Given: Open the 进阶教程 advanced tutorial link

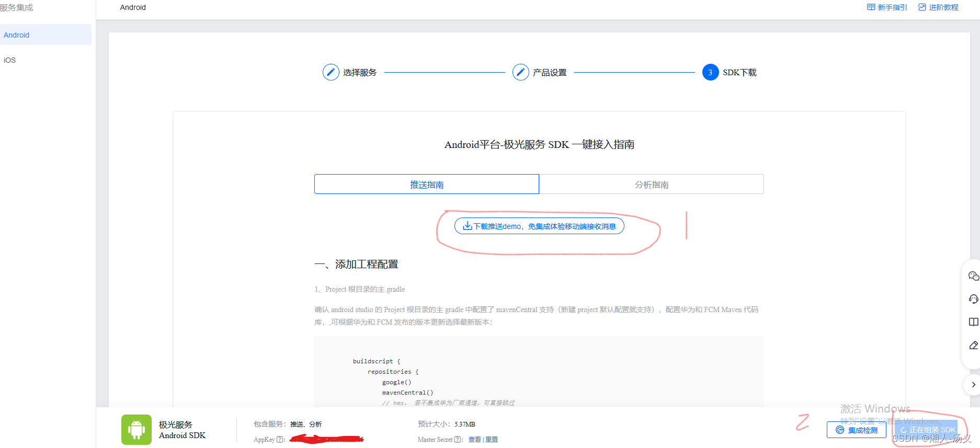Looking at the screenshot, I should tap(938, 7).
